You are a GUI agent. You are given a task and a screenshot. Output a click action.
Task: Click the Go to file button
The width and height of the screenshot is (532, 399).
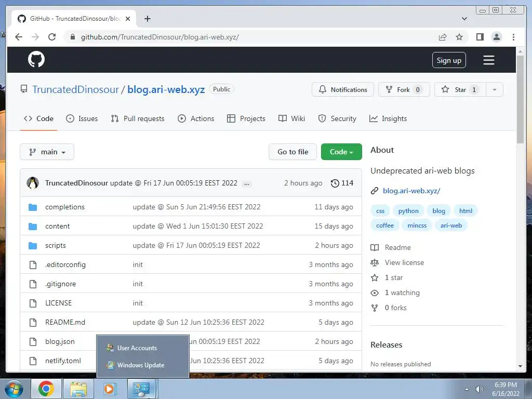pyautogui.click(x=293, y=152)
